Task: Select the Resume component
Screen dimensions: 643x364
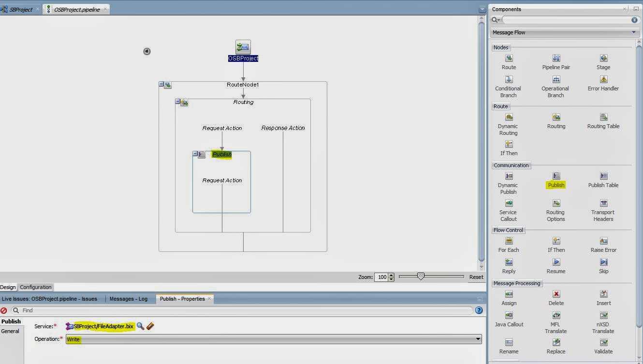Action: (x=556, y=266)
